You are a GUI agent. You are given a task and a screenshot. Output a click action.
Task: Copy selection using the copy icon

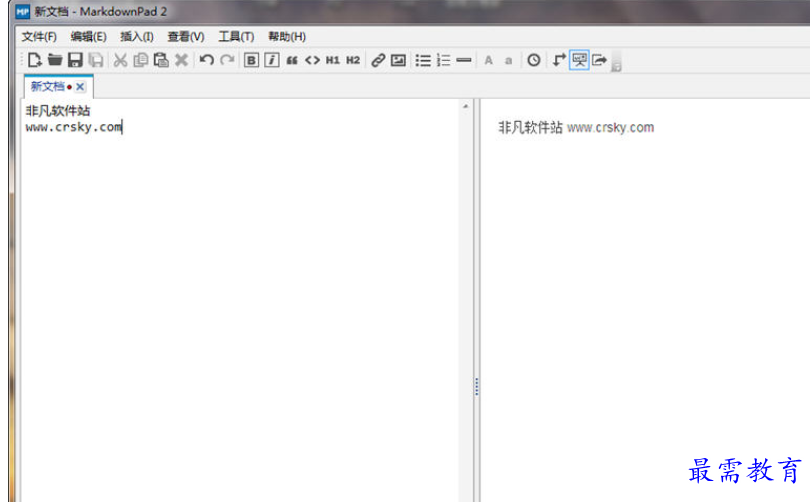click(x=141, y=60)
